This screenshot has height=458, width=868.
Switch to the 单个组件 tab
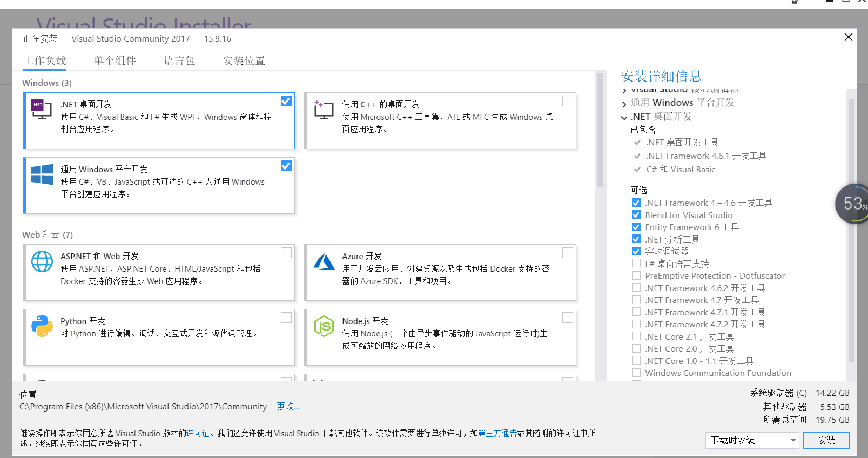(115, 60)
